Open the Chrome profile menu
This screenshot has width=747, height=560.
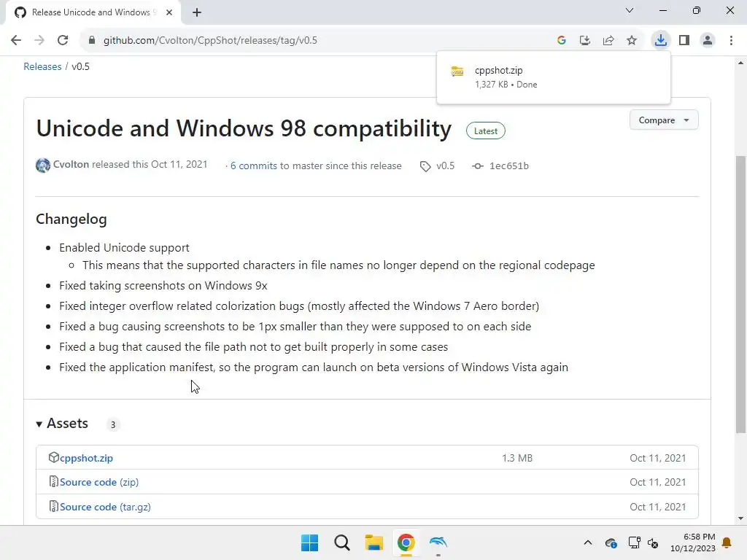(x=708, y=40)
